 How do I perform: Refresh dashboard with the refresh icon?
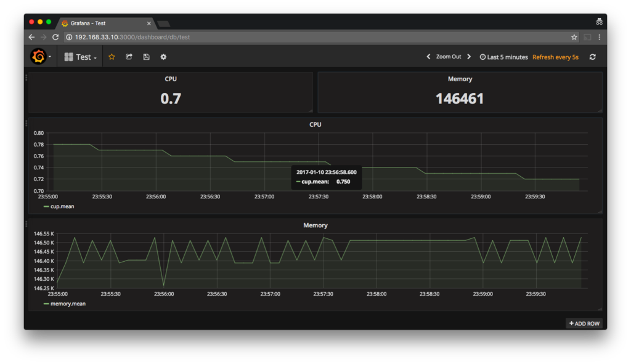tap(593, 57)
